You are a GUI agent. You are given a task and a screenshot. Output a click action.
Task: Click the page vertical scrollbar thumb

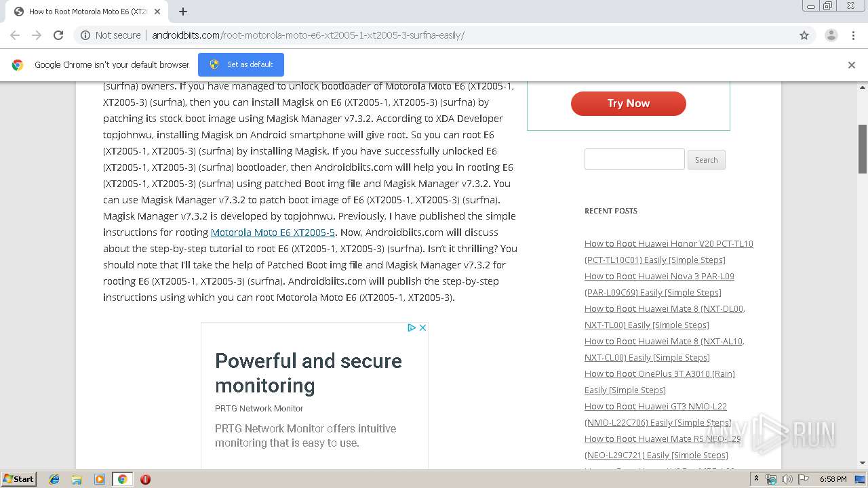pyautogui.click(x=863, y=149)
